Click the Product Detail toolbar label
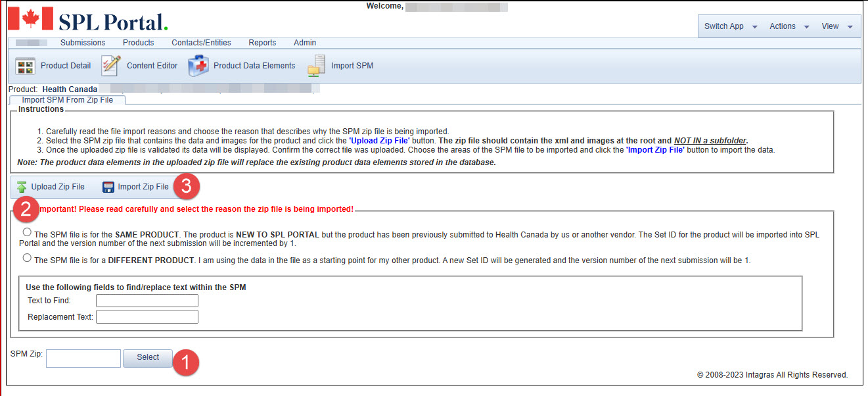The image size is (868, 396). click(x=66, y=66)
